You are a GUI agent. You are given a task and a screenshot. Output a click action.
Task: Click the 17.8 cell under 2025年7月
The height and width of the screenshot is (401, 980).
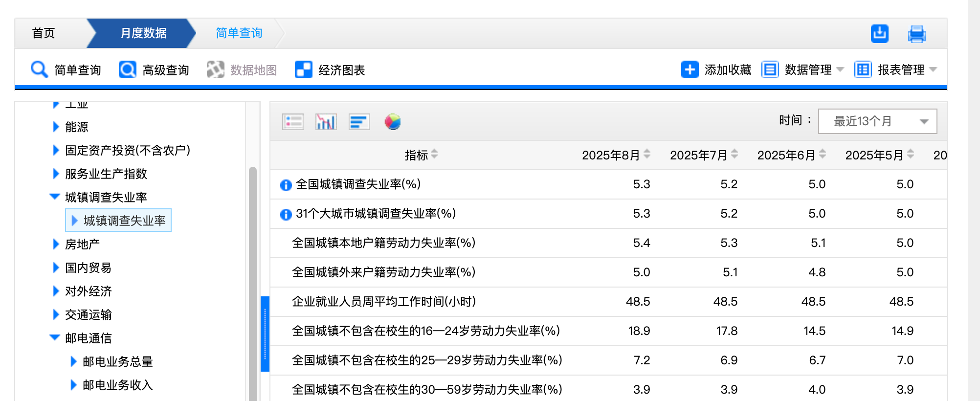click(727, 331)
